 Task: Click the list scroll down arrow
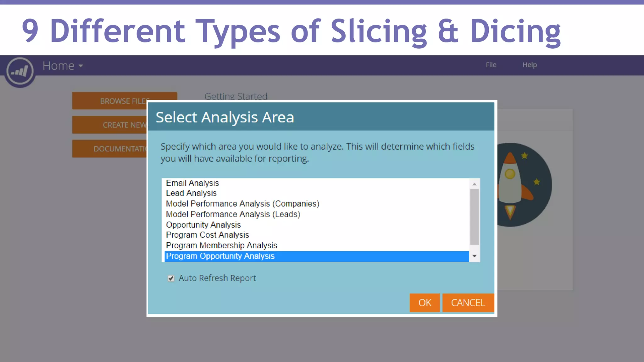(x=474, y=256)
